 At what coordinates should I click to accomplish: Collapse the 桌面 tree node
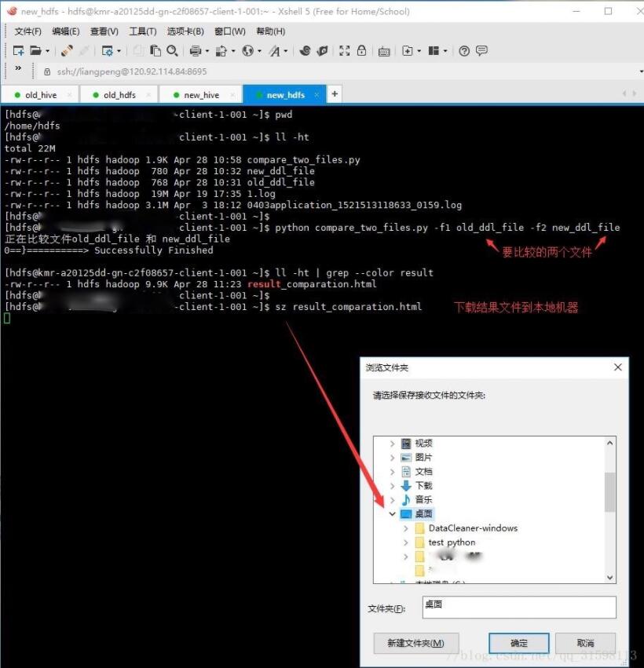point(393,513)
